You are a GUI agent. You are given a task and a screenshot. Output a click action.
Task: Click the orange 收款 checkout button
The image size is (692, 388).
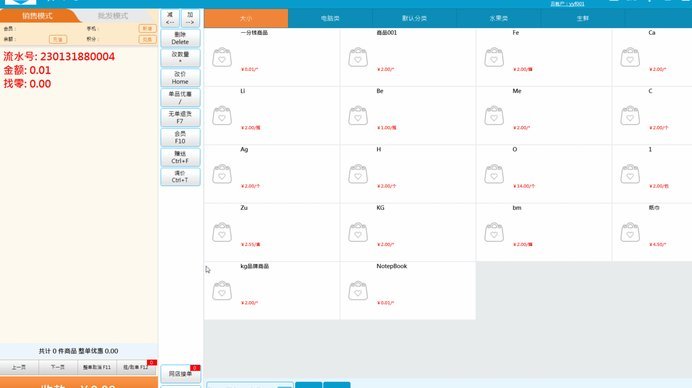tap(79, 383)
